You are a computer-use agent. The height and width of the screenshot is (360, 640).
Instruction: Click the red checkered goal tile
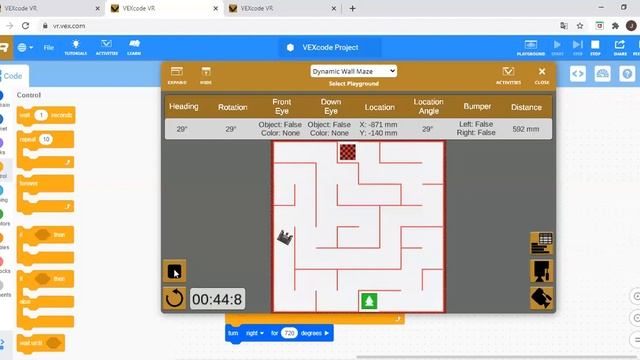click(x=348, y=152)
